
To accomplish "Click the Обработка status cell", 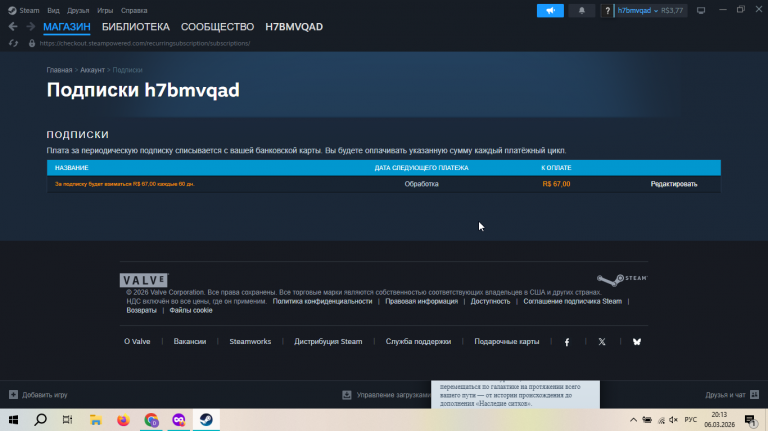I will 421,184.
